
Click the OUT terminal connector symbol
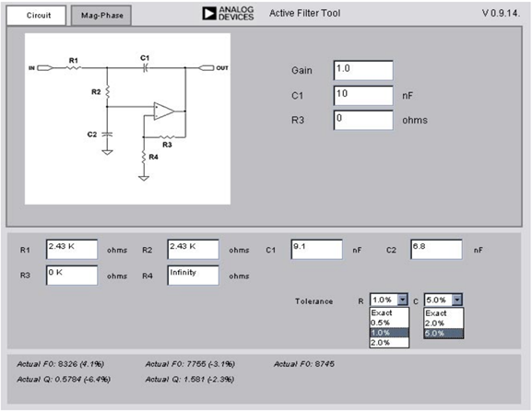tap(206, 68)
